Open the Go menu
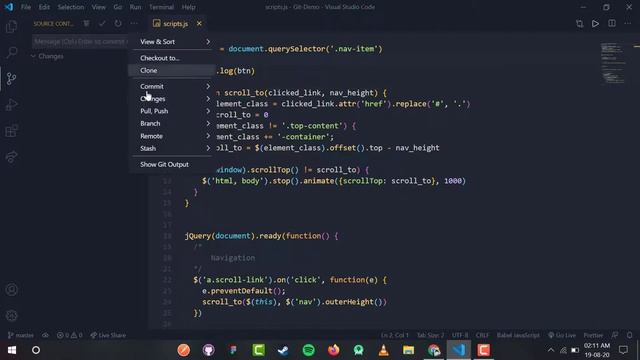Screen dimensions: 640x360 click(118, 7)
